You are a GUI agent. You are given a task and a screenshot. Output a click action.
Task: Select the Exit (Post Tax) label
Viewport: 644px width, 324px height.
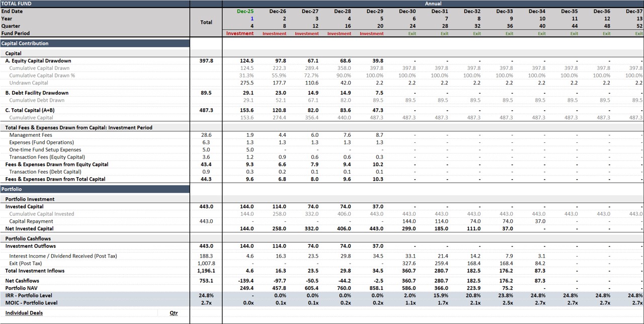point(26,263)
